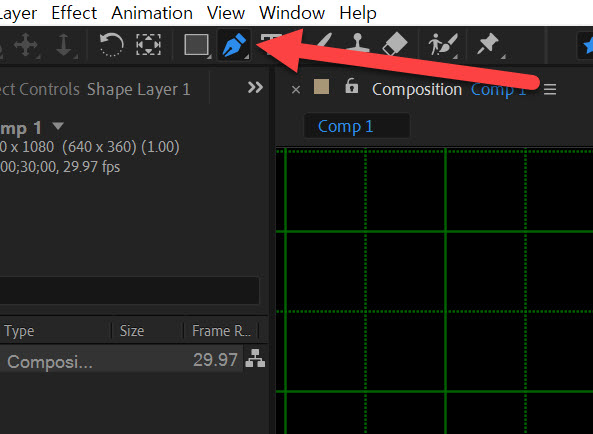
Task: Select the Eraser tool
Action: (394, 44)
